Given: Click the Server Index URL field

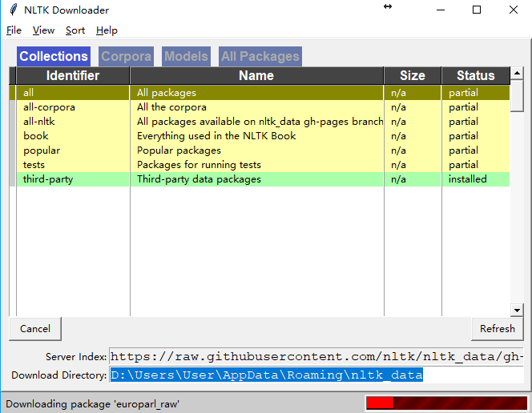Looking at the screenshot, I should tap(316, 356).
